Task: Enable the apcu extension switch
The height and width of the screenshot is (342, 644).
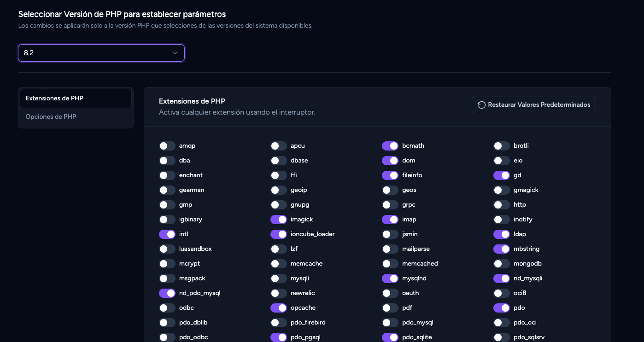Action: 279,146
